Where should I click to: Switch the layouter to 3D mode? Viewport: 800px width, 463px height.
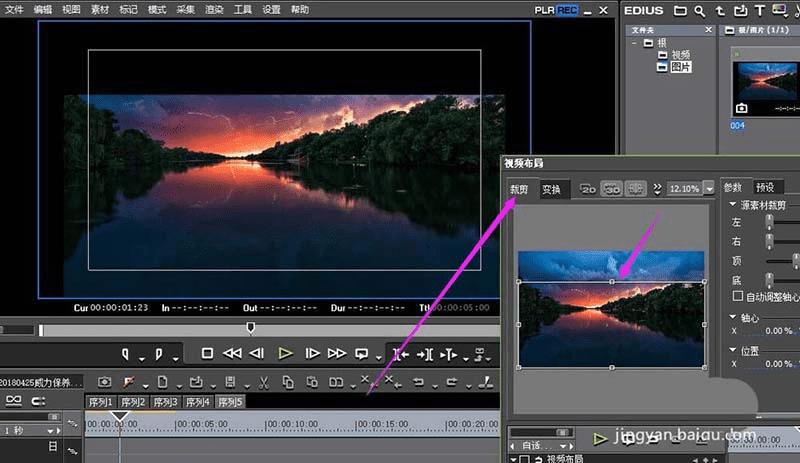coord(611,189)
